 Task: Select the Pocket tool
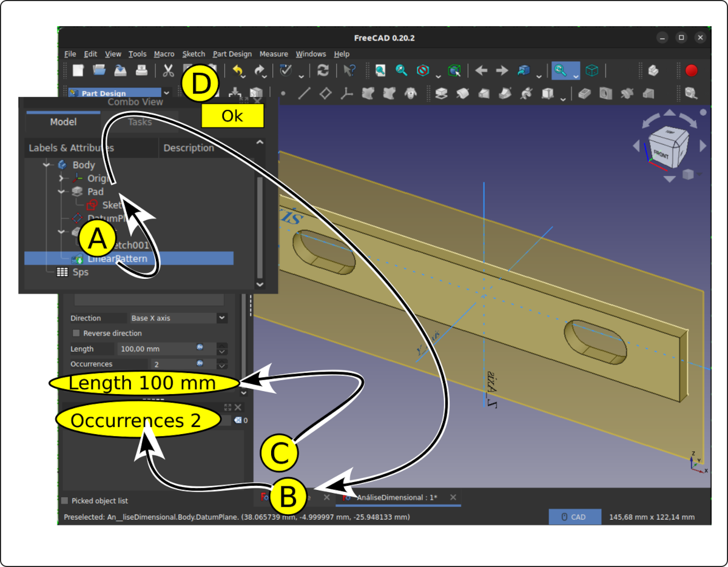click(x=584, y=93)
